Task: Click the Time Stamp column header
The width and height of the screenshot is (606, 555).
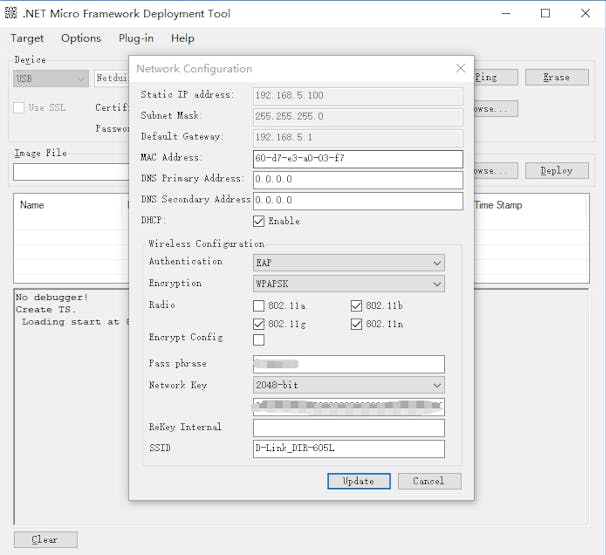Action: [498, 205]
